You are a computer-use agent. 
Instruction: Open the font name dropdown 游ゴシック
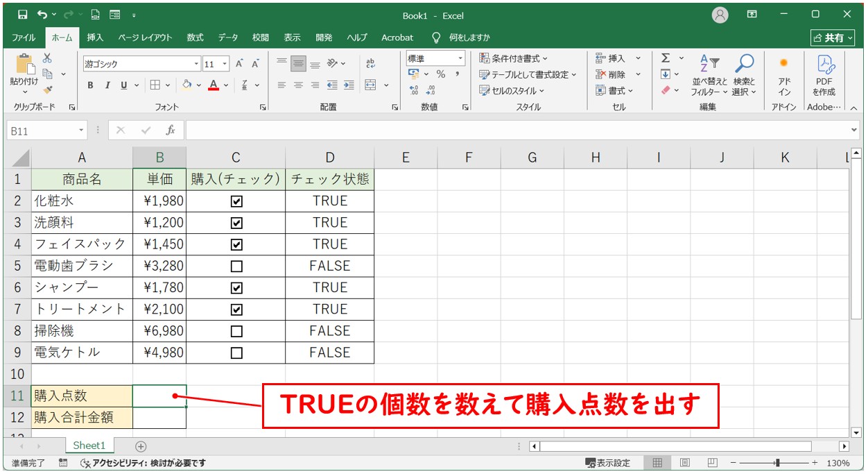click(196, 64)
